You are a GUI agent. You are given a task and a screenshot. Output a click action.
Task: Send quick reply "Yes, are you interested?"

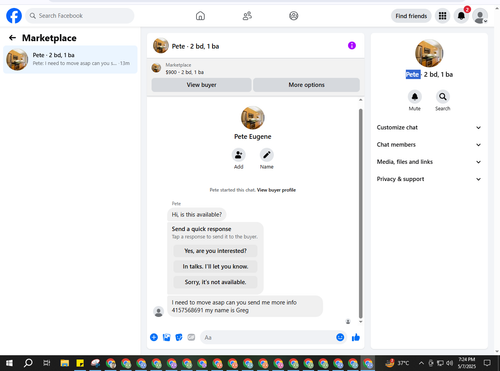(x=215, y=251)
